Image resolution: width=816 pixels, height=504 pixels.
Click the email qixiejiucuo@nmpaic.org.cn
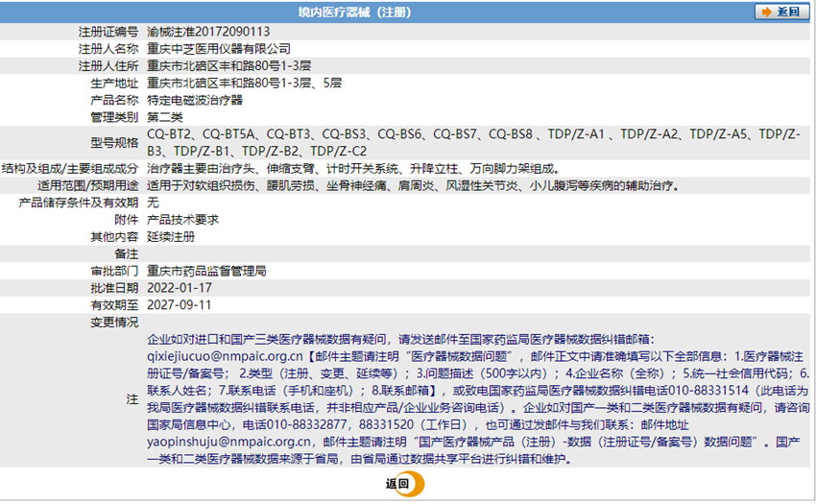click(x=225, y=357)
